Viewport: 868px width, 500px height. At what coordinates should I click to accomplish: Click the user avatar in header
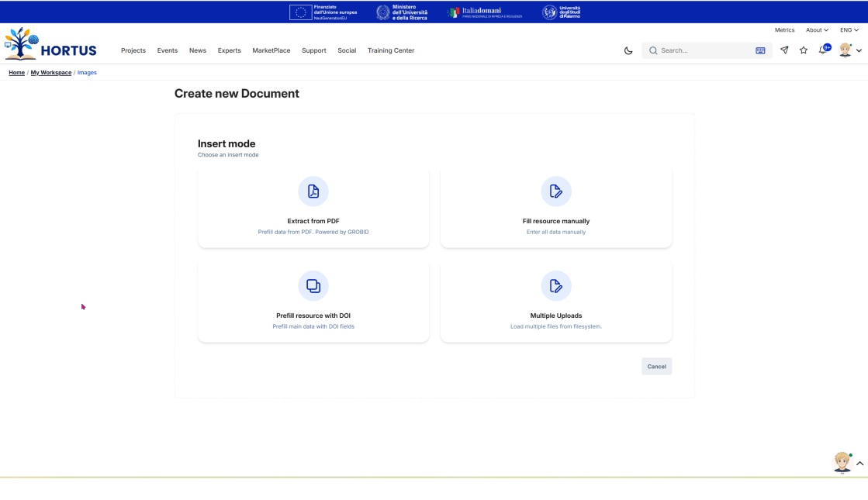[x=846, y=50]
